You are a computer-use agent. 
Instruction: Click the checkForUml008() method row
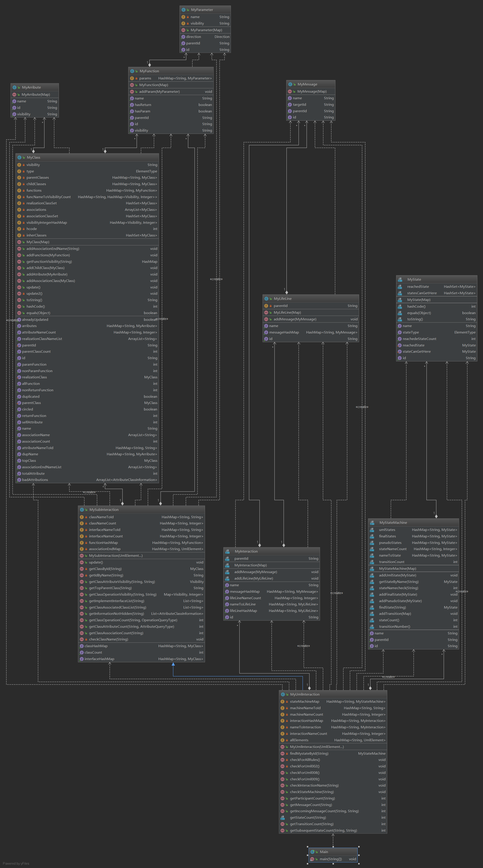pos(305,773)
